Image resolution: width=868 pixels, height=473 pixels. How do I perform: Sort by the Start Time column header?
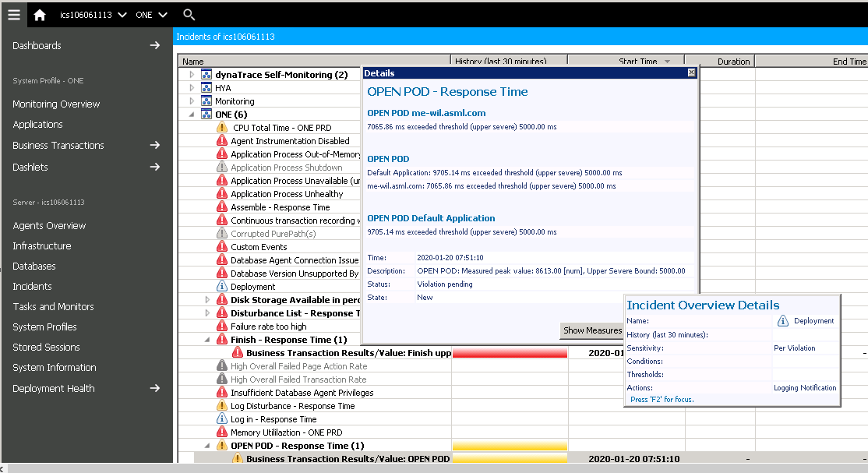point(626,62)
